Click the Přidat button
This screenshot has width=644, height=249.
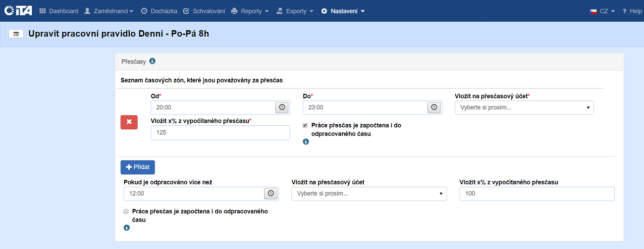click(138, 167)
